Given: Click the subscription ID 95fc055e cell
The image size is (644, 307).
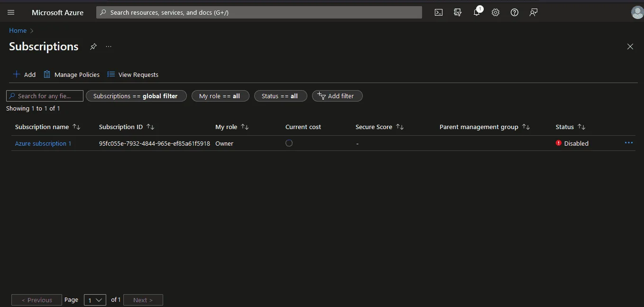Looking at the screenshot, I should [155, 143].
